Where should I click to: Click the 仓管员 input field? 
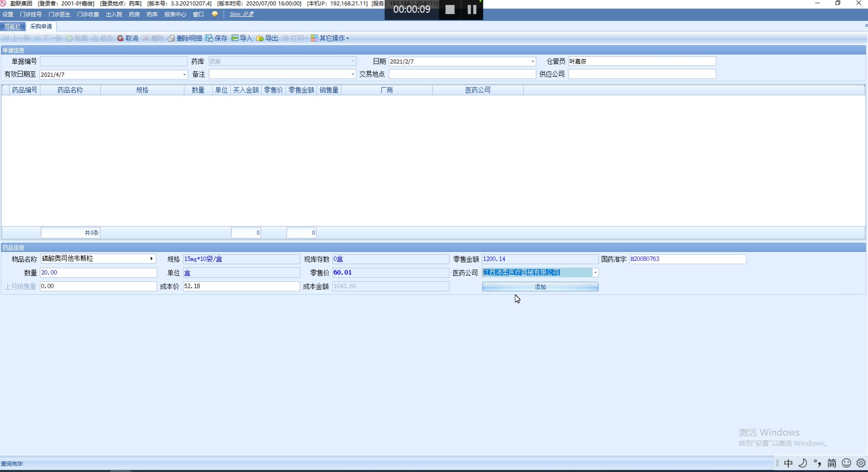click(642, 61)
